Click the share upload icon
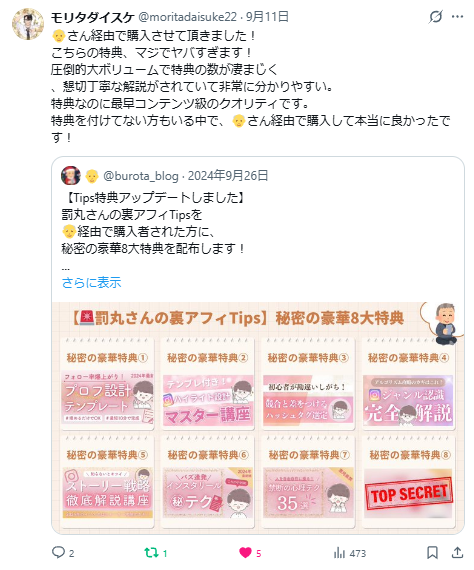The image size is (474, 570). (457, 553)
